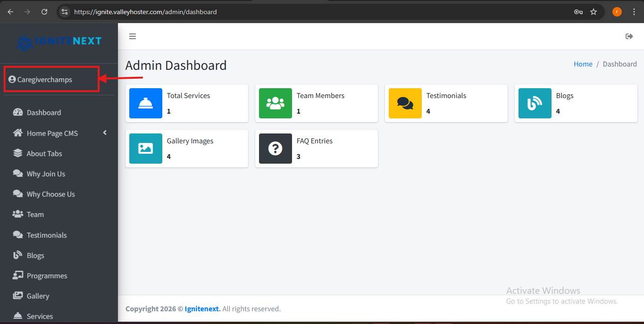Click the Programmes teacher icon
This screenshot has height=324, width=644.
point(18,275)
